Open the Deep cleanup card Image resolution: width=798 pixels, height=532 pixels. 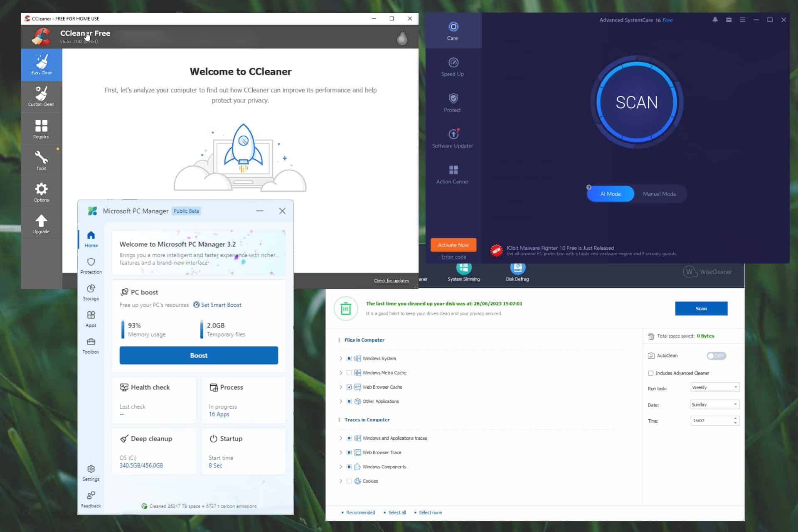154,451
